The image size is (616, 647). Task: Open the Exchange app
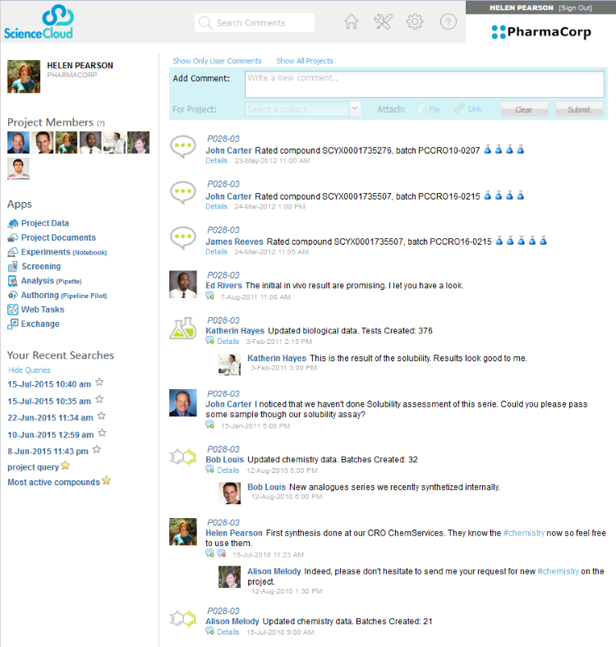tap(40, 324)
